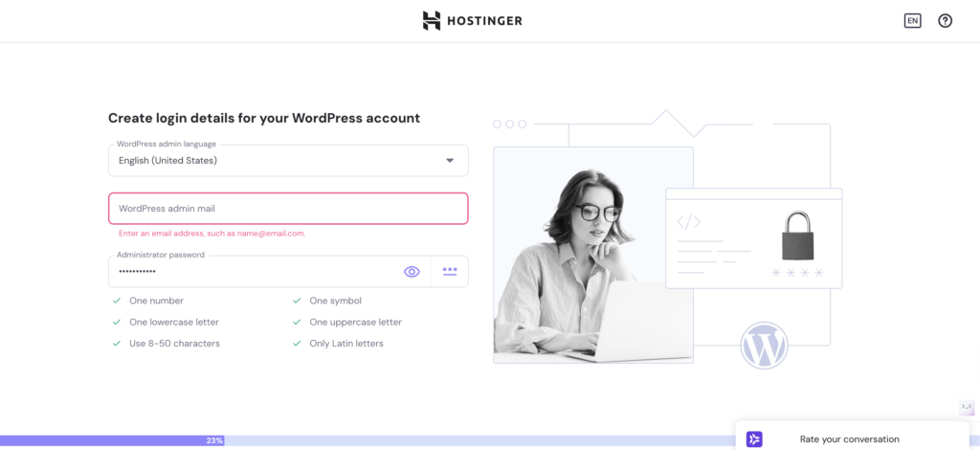Image resolution: width=980 pixels, height=450 pixels.
Task: Expand the WordPress admin language dropdown arrow
Action: point(450,161)
